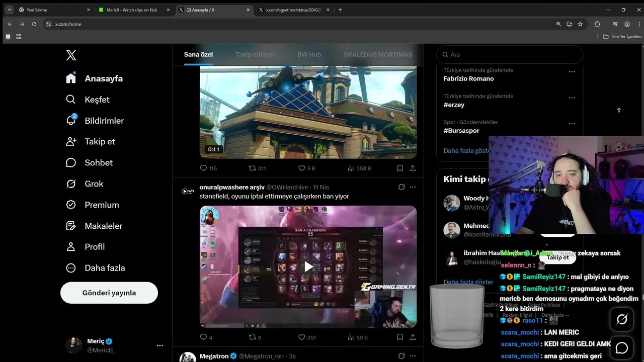The height and width of the screenshot is (362, 644).
Task: Open browser extensions menu
Action: (x=597, y=24)
